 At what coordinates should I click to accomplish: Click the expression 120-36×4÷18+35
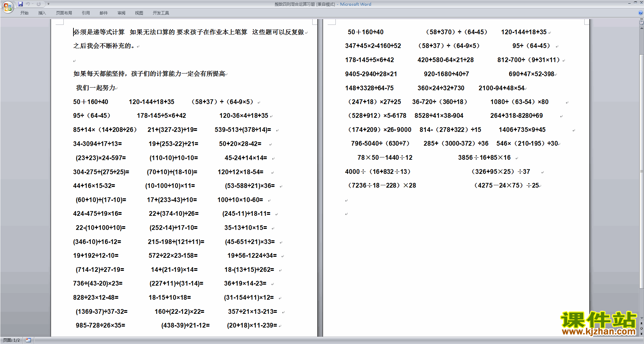pyautogui.click(x=244, y=116)
